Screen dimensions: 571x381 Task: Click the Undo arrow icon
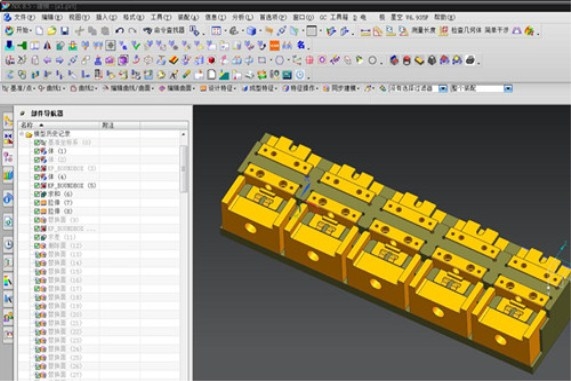[119, 31]
